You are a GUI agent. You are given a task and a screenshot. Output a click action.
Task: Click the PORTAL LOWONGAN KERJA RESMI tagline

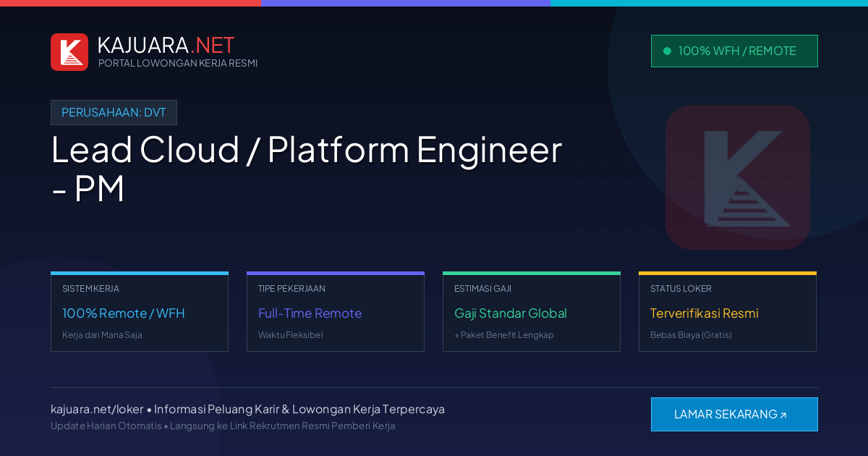pos(178,63)
